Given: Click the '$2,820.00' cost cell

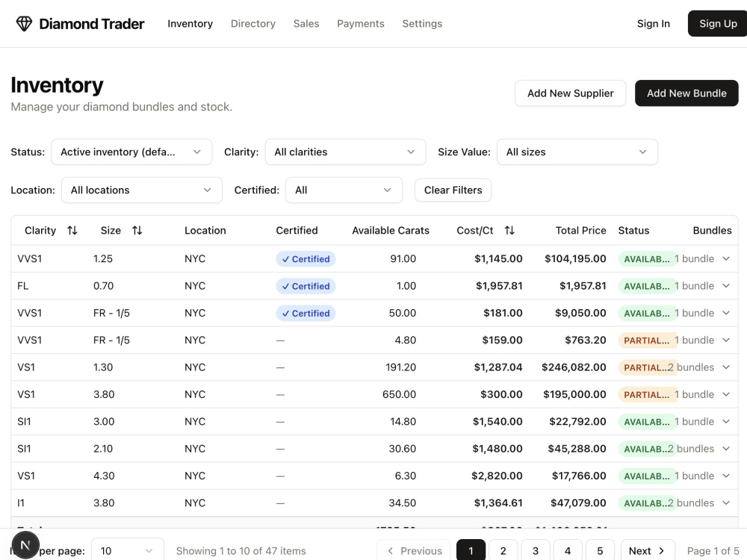Looking at the screenshot, I should 497,476.
